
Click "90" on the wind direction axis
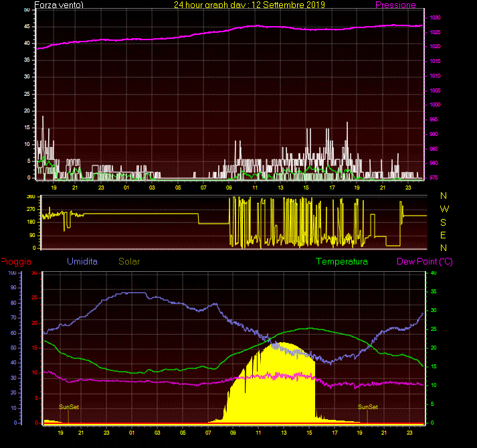pyautogui.click(x=32, y=236)
